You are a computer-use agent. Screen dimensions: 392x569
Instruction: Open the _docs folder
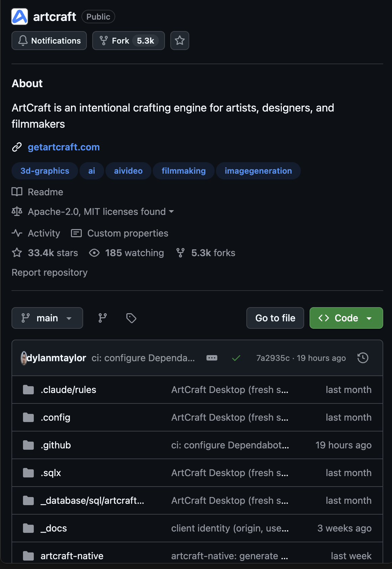click(54, 528)
